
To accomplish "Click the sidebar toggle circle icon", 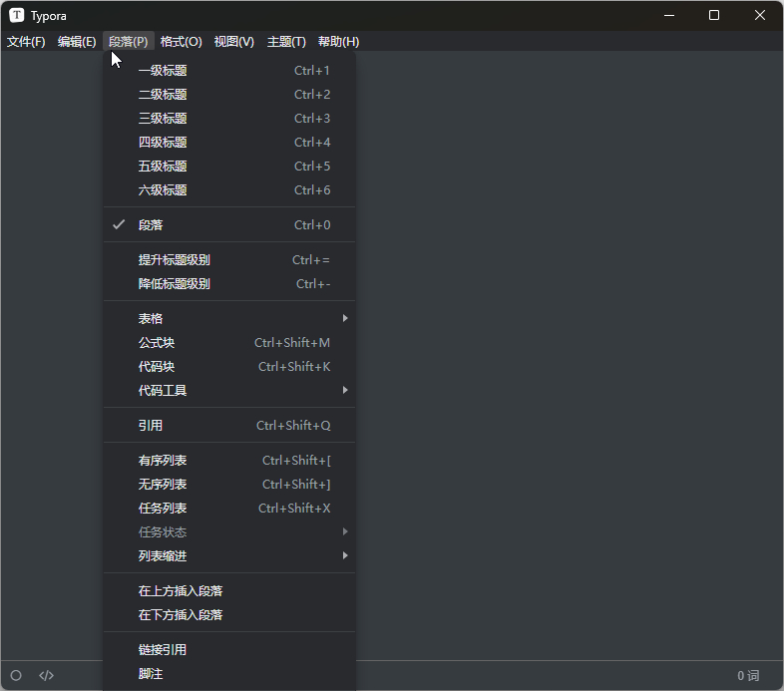I will pyautogui.click(x=16, y=675).
